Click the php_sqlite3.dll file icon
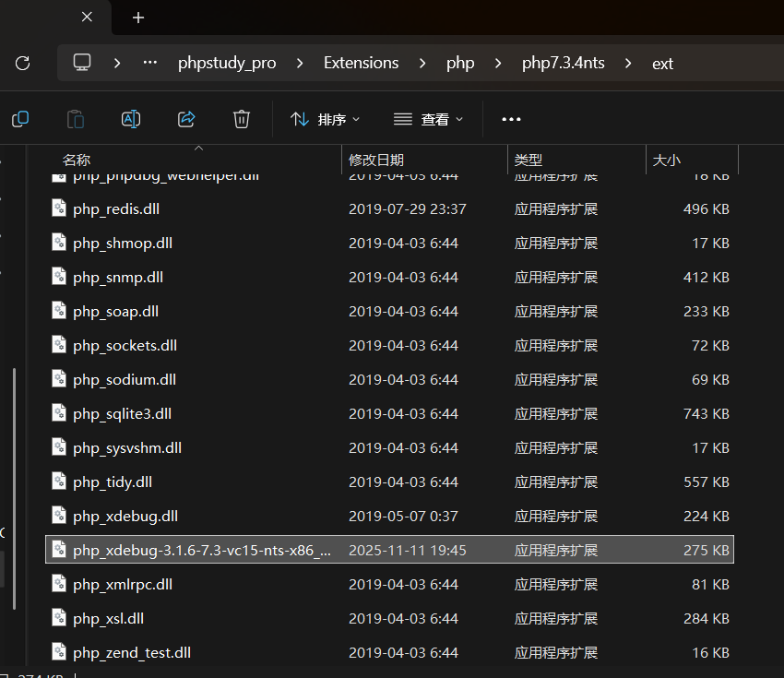 (59, 412)
